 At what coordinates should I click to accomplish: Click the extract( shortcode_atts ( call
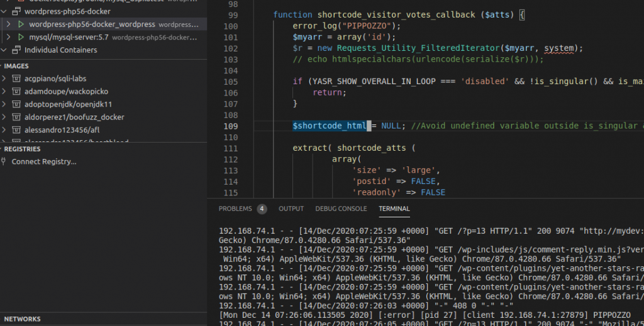[x=354, y=148]
